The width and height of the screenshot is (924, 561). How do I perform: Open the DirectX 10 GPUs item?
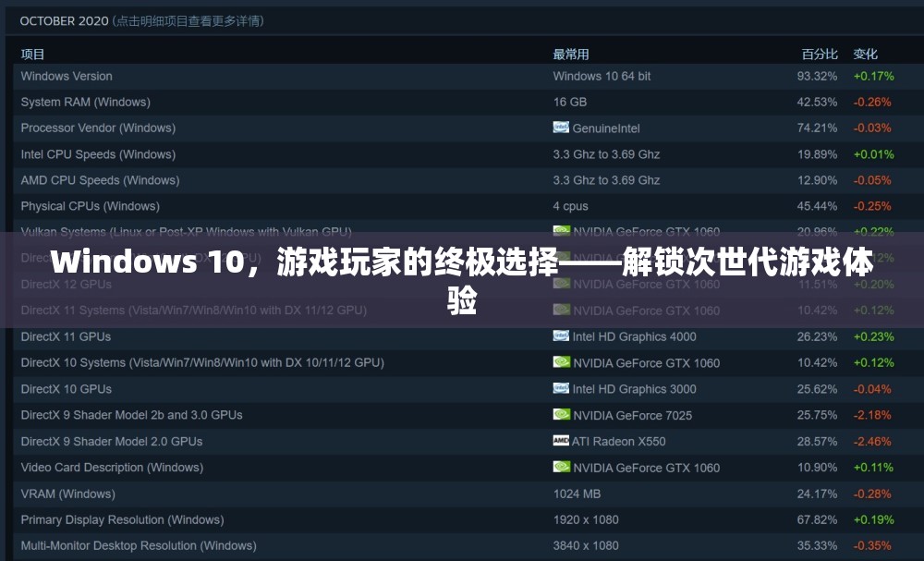coord(66,389)
